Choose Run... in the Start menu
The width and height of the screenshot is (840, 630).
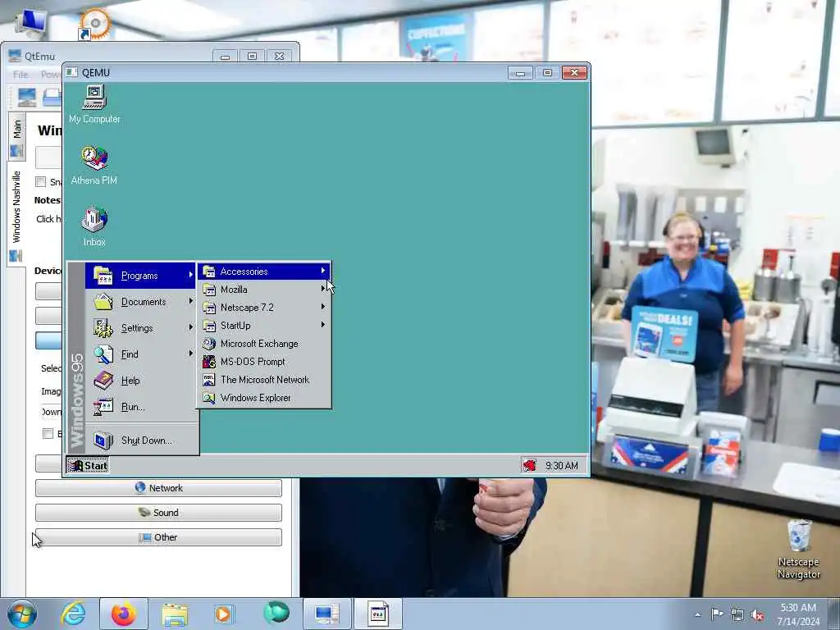pyautogui.click(x=140, y=407)
